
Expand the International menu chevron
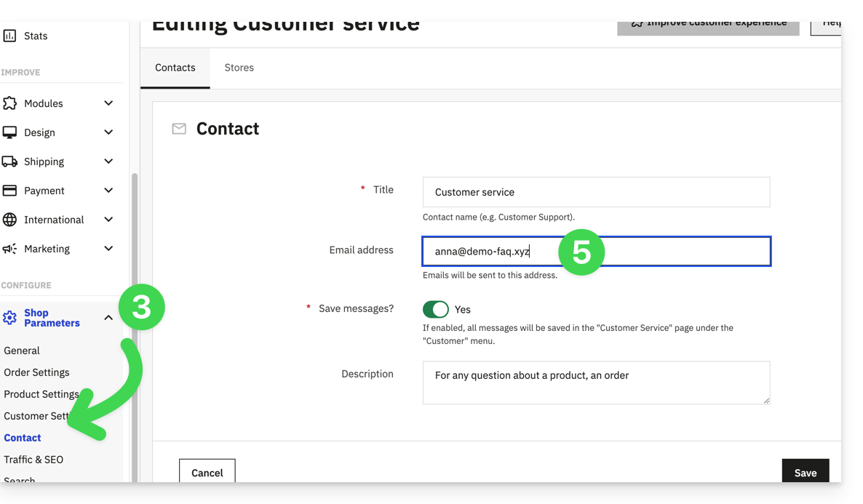click(108, 220)
